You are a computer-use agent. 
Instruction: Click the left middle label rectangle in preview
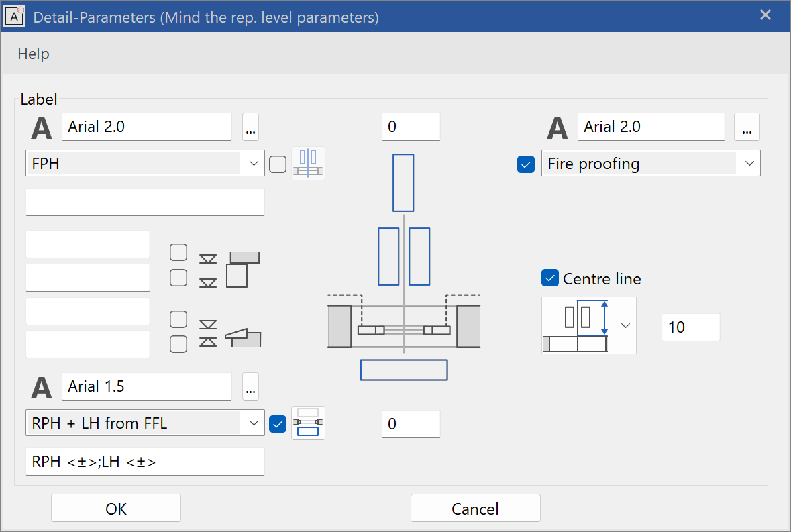pos(388,257)
